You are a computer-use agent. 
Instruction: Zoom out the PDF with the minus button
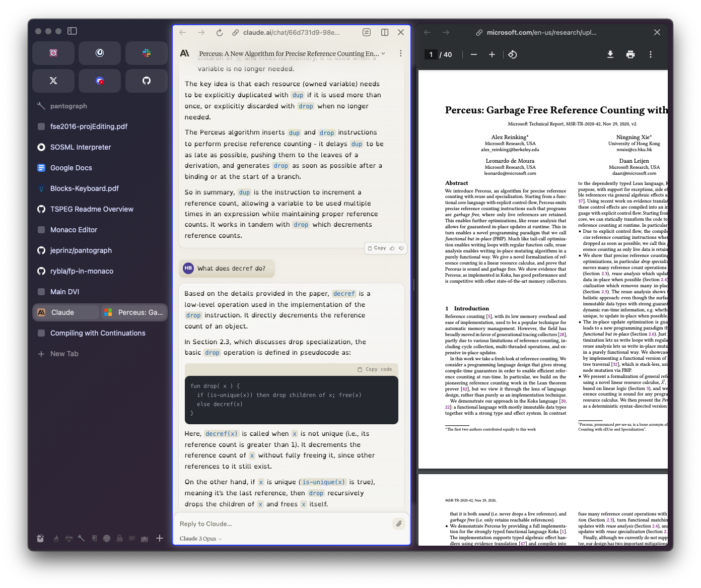(x=474, y=54)
